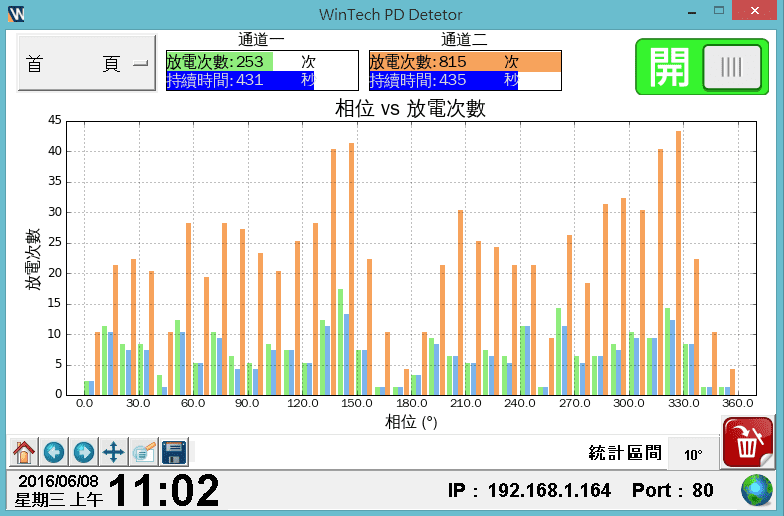Select the Zoom-to-rectangle tool
This screenshot has height=516, width=784.
[x=144, y=452]
